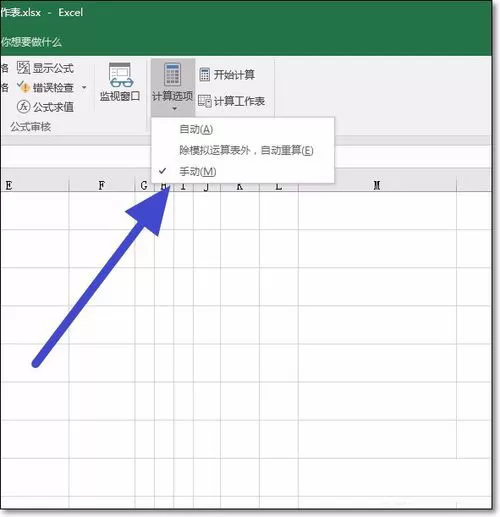Select the checked 手动(M) option
The height and width of the screenshot is (517, 500).
[x=243, y=172]
